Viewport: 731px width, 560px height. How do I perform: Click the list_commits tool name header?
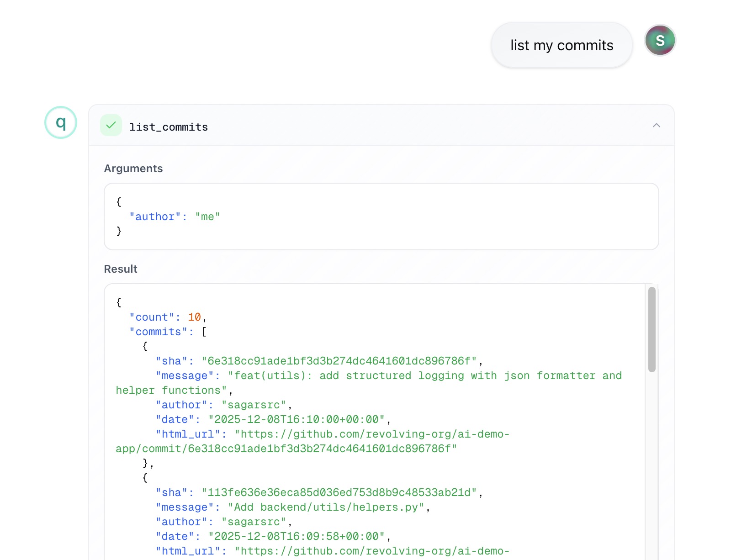pyautogui.click(x=168, y=127)
